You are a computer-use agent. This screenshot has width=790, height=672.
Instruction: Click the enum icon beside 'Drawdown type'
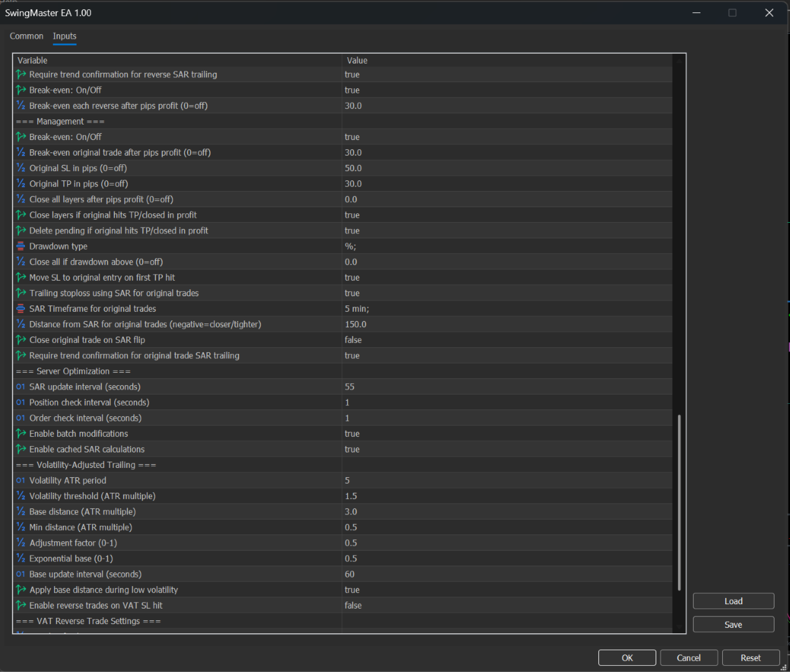[x=21, y=246]
